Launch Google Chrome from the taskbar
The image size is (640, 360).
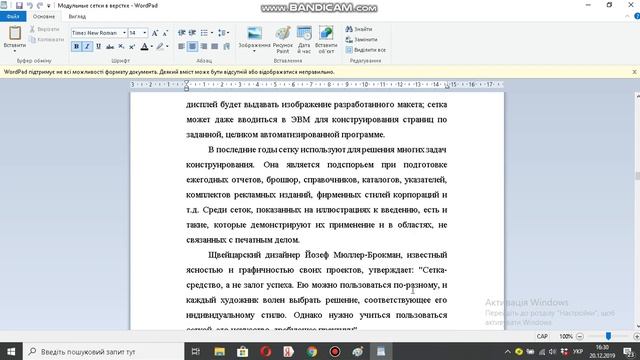312,351
